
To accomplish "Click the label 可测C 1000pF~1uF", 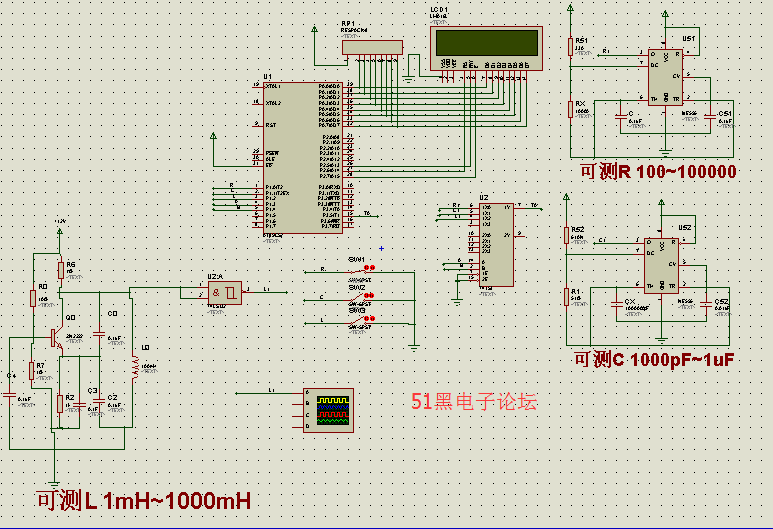I will (x=654, y=360).
